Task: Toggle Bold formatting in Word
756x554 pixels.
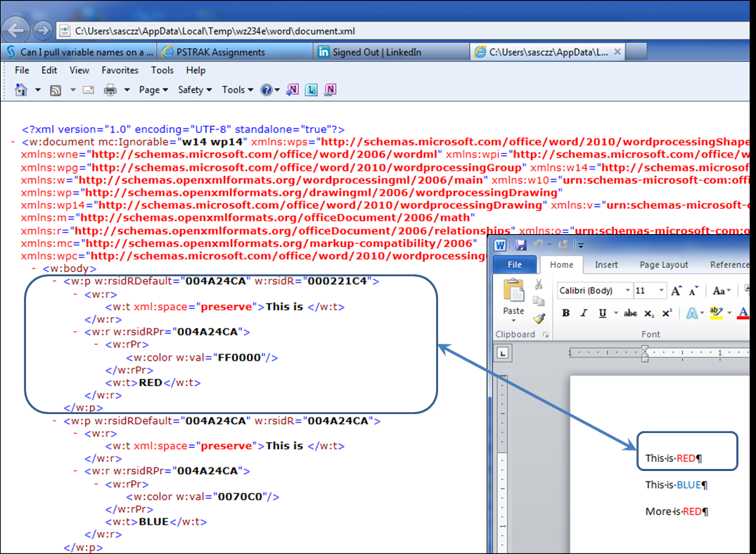Action: click(565, 314)
